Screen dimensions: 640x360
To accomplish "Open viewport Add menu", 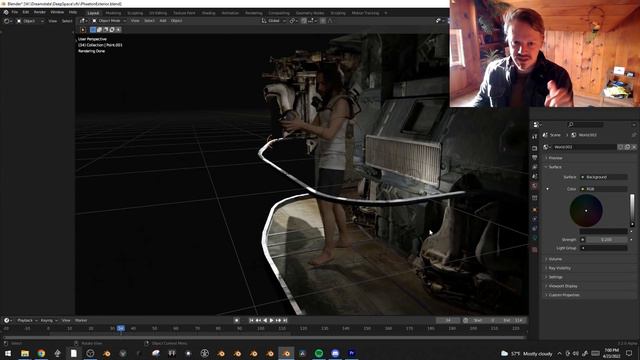I will click(163, 20).
